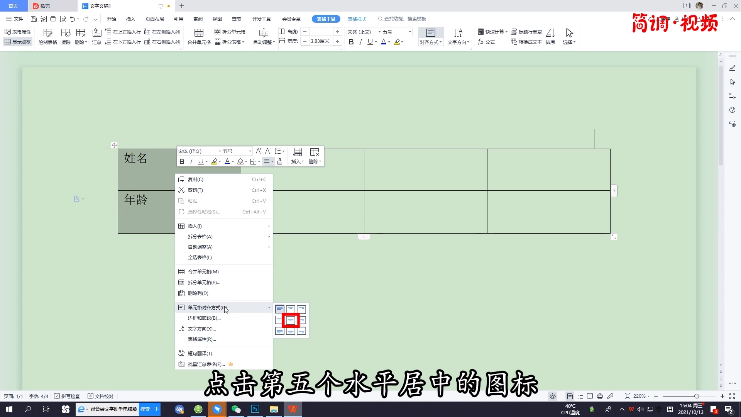Open the Insert submenu in the context menu

pyautogui.click(x=195, y=226)
